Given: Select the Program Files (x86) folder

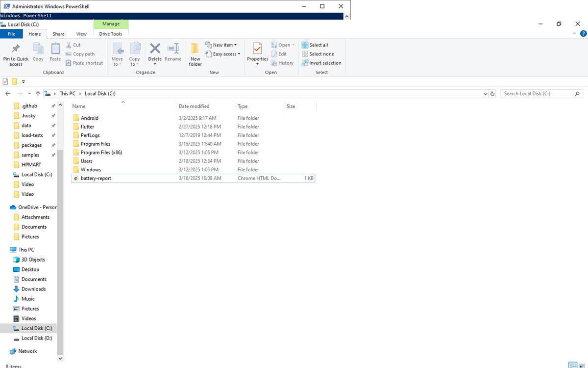Looking at the screenshot, I should click(193, 152).
